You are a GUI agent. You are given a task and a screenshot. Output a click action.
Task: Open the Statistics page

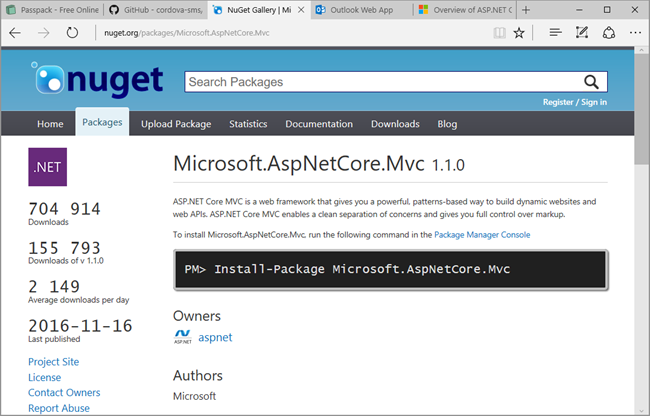tap(248, 124)
